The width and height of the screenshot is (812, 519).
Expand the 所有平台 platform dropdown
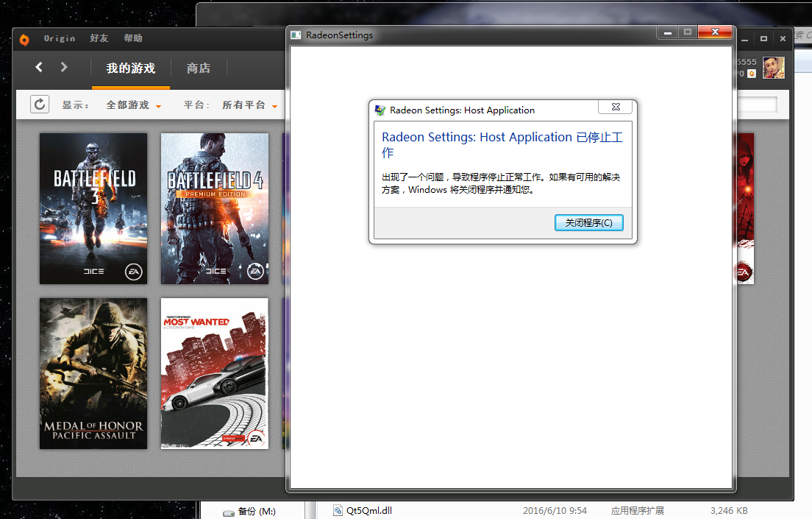249,105
